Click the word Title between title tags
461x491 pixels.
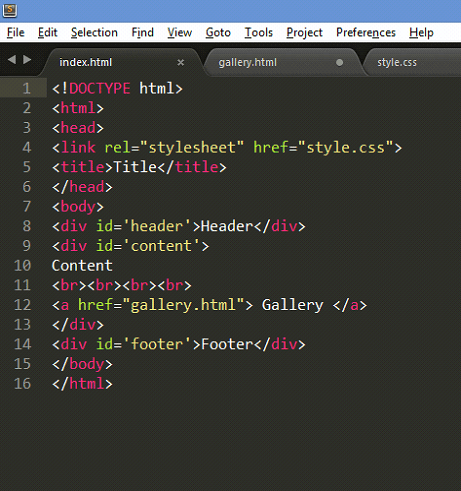pos(135,167)
